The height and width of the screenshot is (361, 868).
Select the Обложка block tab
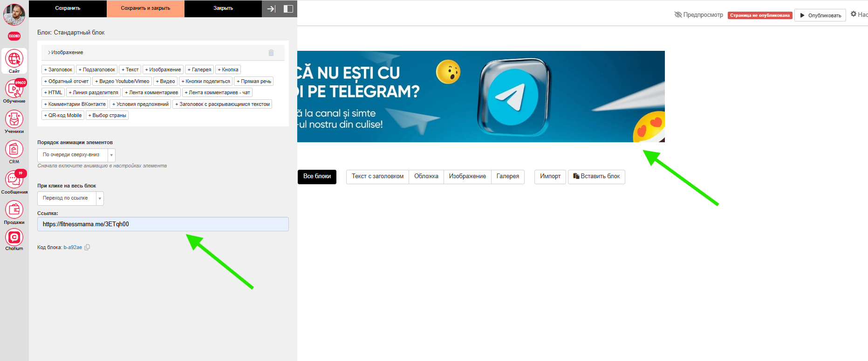pyautogui.click(x=426, y=176)
